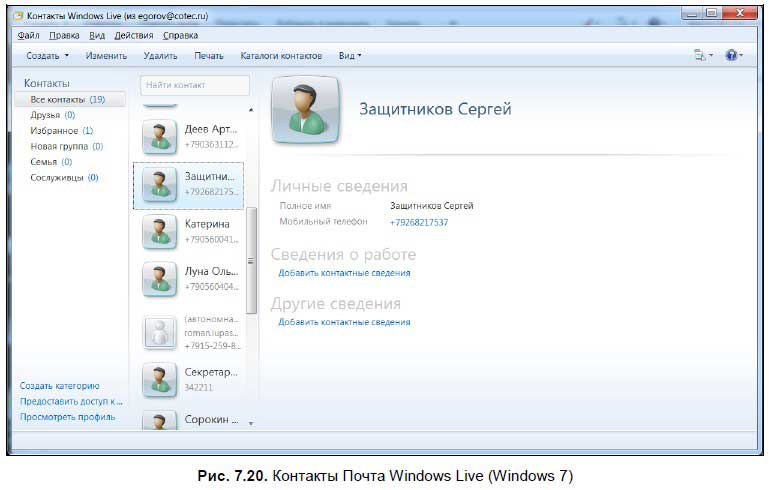Click Добавить контактные сведения under Сведения о работе

pos(344,273)
